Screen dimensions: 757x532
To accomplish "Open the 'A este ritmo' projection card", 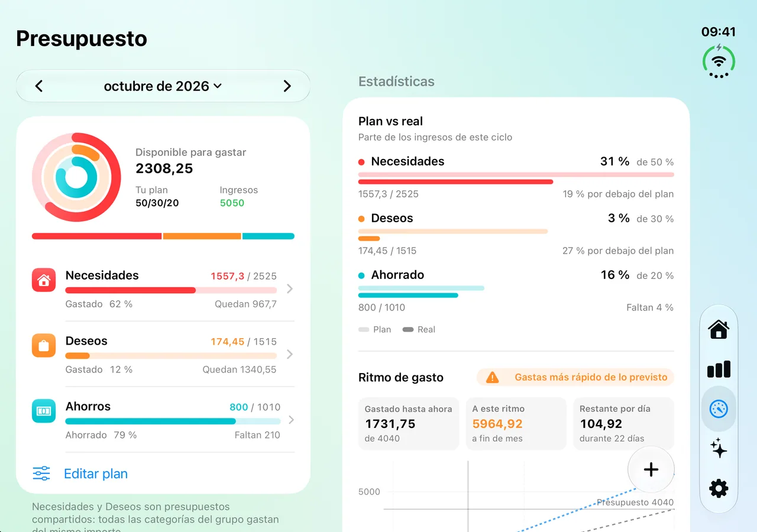I will tap(516, 424).
